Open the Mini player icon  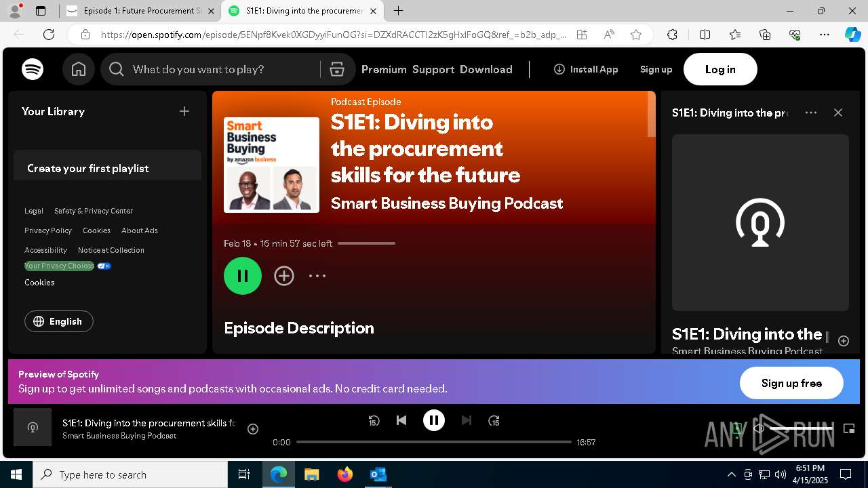click(x=849, y=428)
